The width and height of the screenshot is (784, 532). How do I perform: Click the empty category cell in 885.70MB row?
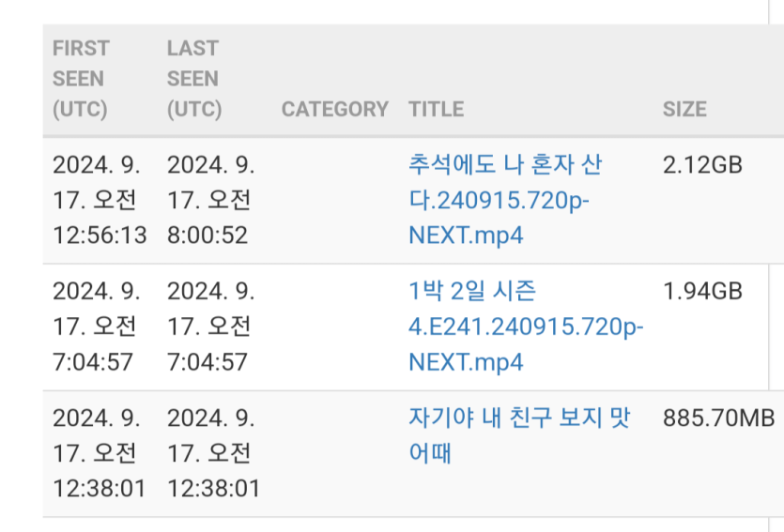pyautogui.click(x=335, y=453)
